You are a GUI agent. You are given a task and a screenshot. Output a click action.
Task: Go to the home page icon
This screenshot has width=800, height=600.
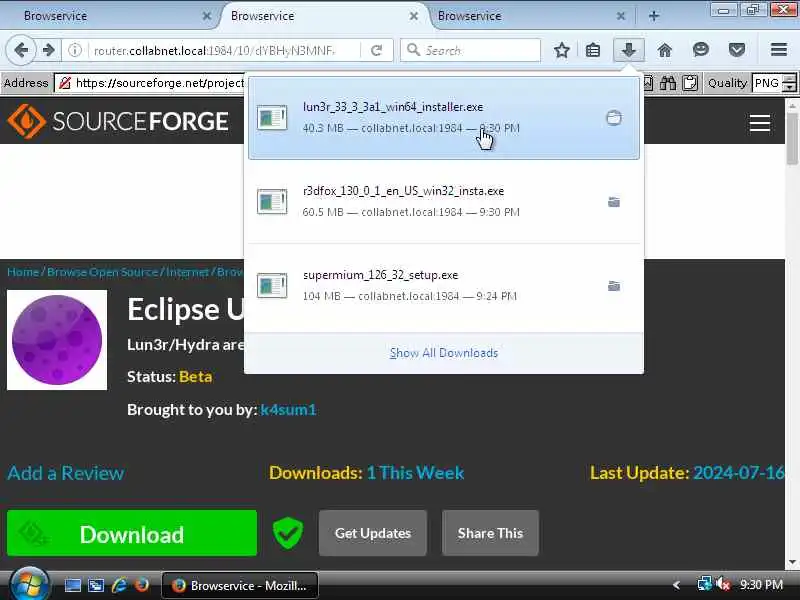click(x=664, y=50)
